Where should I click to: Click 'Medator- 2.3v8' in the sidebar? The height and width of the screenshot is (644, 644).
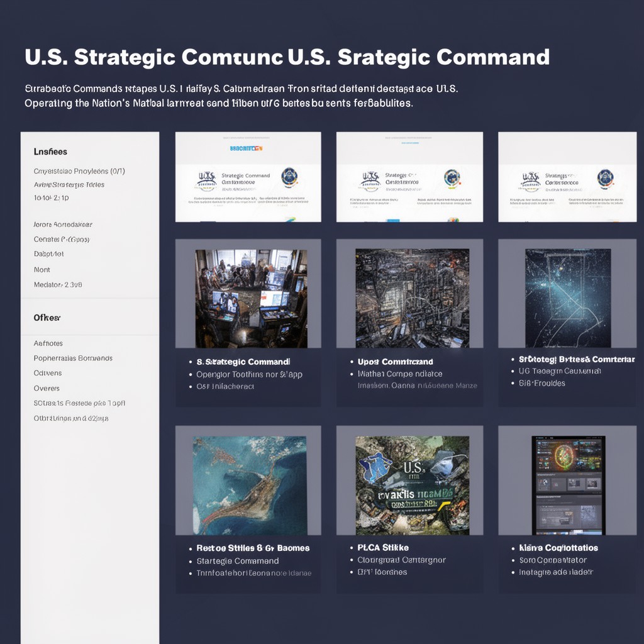(58, 285)
